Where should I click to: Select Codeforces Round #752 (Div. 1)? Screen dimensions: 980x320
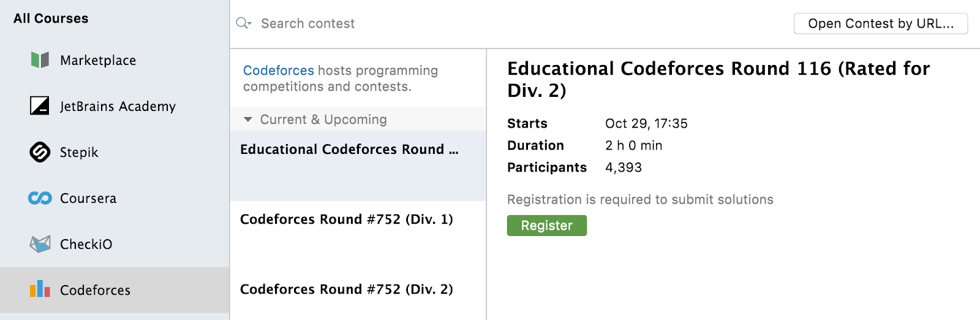click(347, 219)
